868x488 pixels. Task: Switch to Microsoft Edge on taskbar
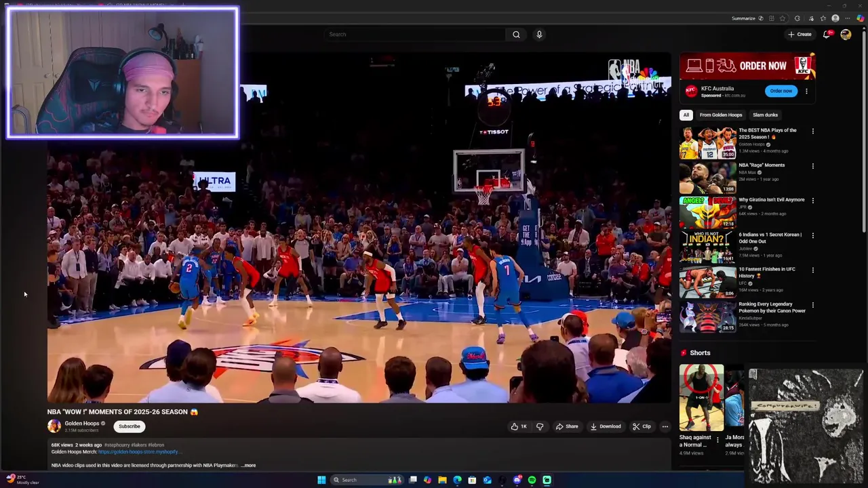(457, 480)
